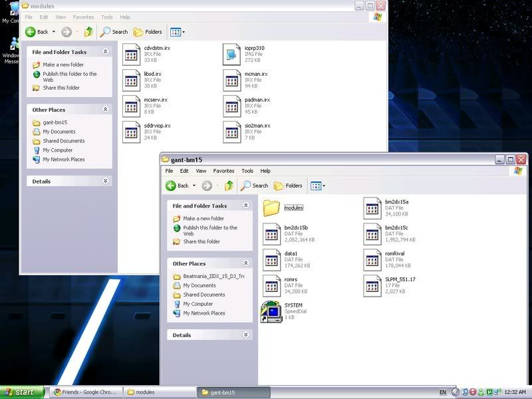Switch to gant-bm15 taskbar button
Image resolution: width=532 pixels, height=399 pixels.
click(x=234, y=392)
